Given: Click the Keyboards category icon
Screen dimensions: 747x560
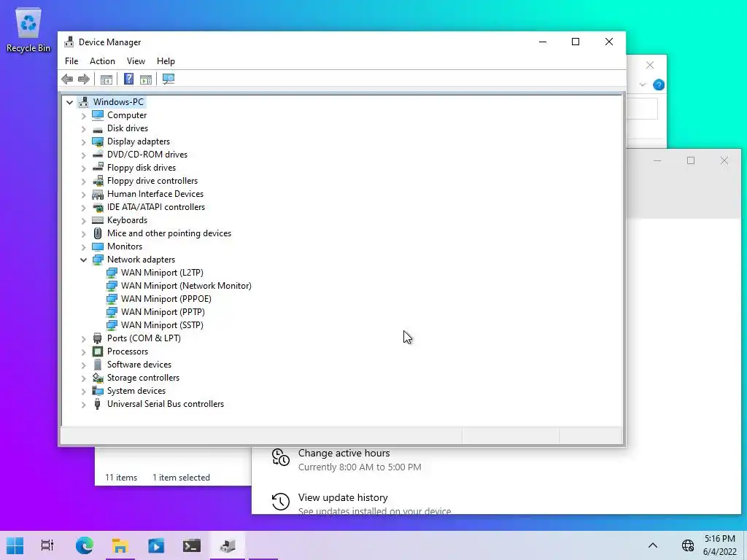Looking at the screenshot, I should [x=98, y=220].
